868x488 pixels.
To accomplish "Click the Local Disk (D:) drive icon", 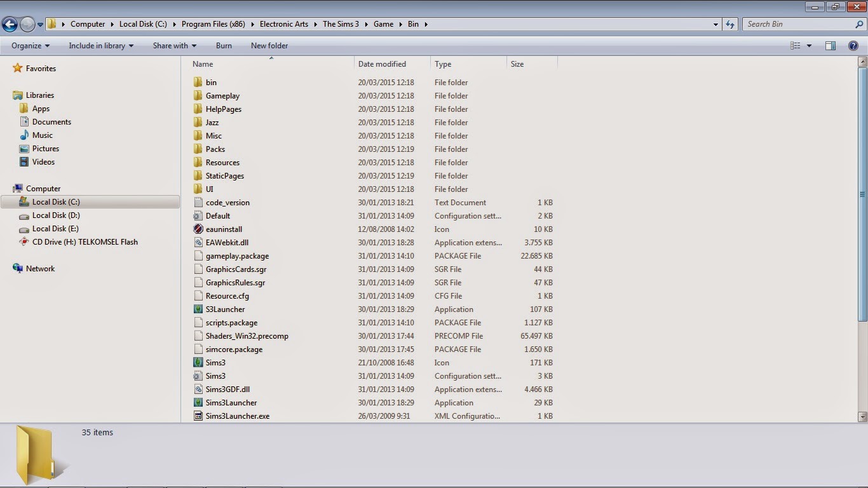I will [x=24, y=215].
